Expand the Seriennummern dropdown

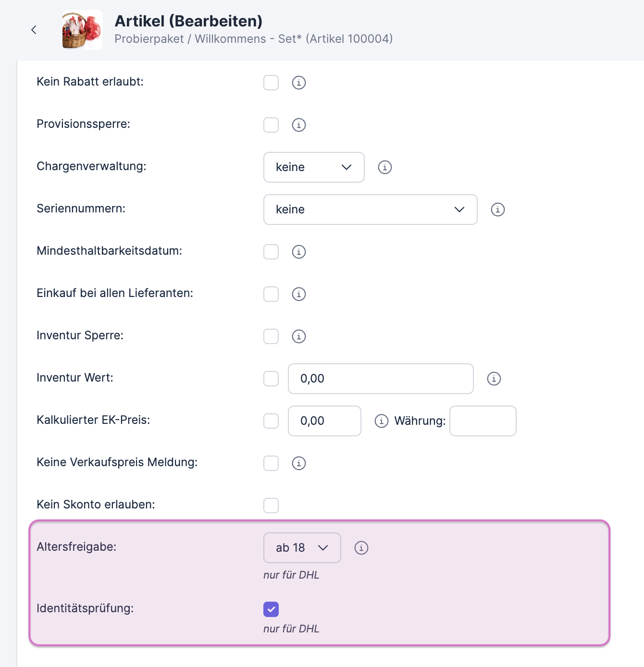(370, 210)
